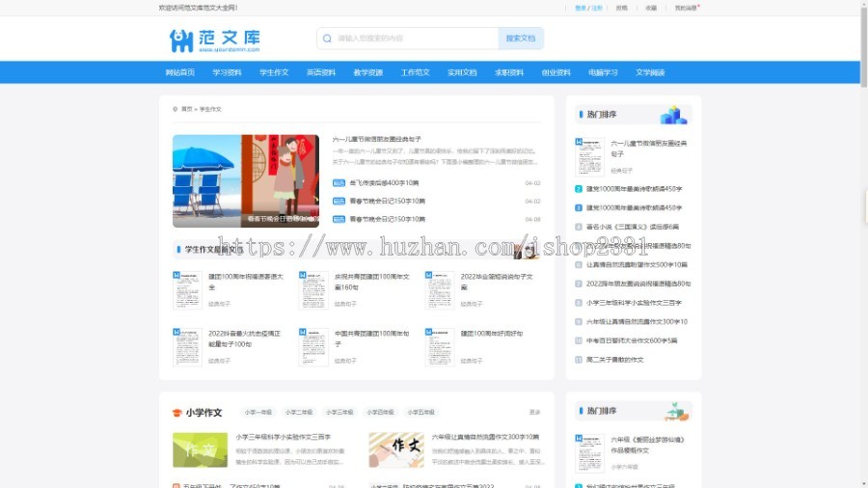Image resolution: width=868 pixels, height=488 pixels.
Task: Click the search magnifier icon
Action: point(328,39)
